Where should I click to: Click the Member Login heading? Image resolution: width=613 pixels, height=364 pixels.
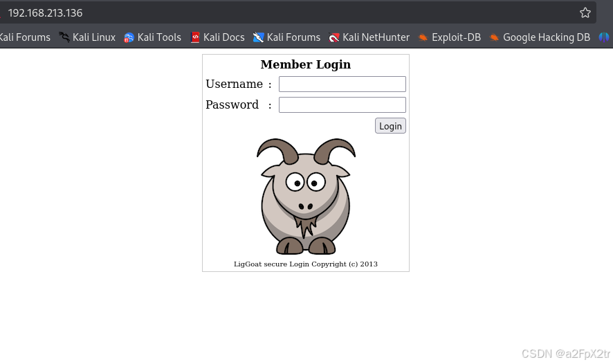[306, 64]
